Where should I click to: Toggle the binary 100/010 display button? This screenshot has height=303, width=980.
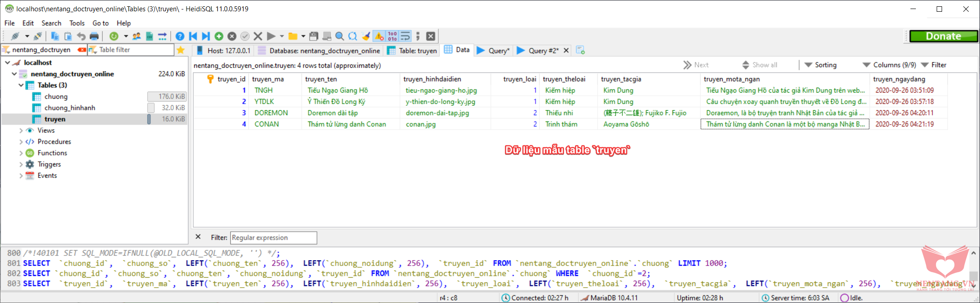click(392, 36)
